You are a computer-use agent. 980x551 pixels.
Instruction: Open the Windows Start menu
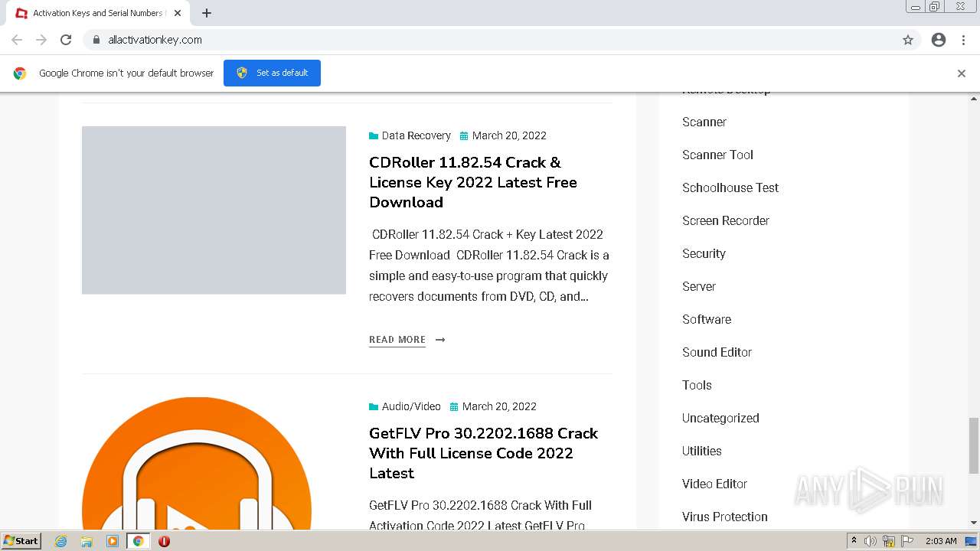point(21,540)
